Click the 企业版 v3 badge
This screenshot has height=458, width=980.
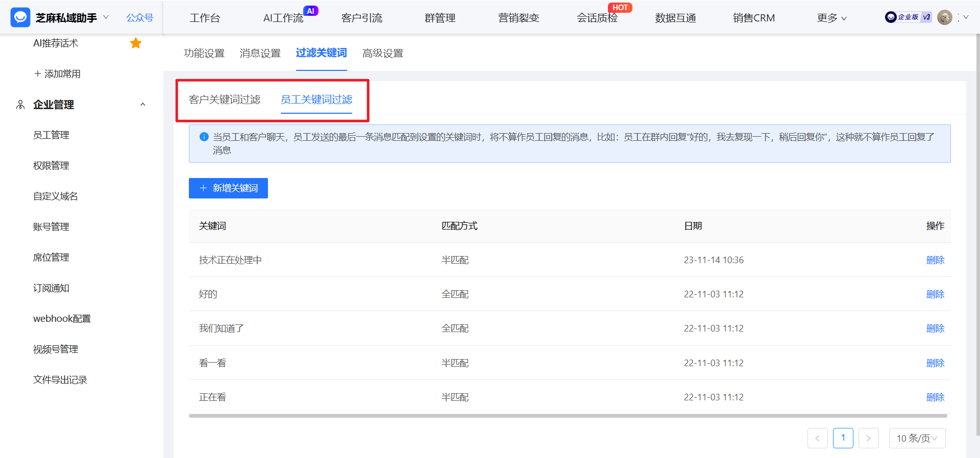click(908, 17)
